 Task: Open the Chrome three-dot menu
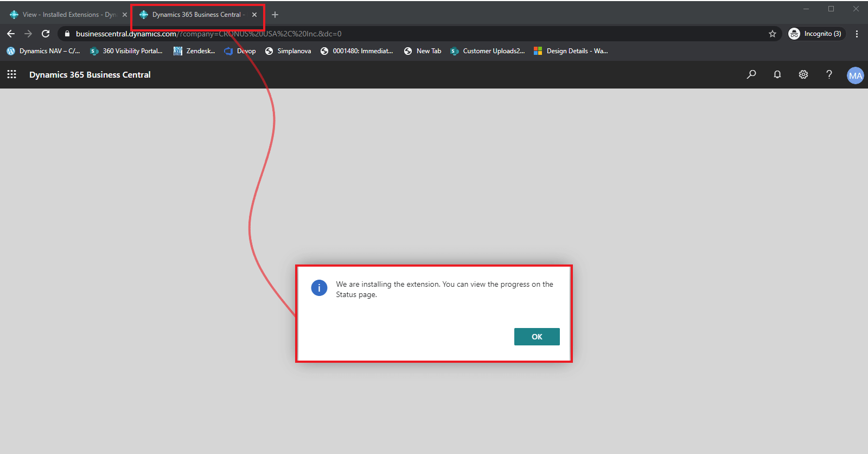pos(857,34)
